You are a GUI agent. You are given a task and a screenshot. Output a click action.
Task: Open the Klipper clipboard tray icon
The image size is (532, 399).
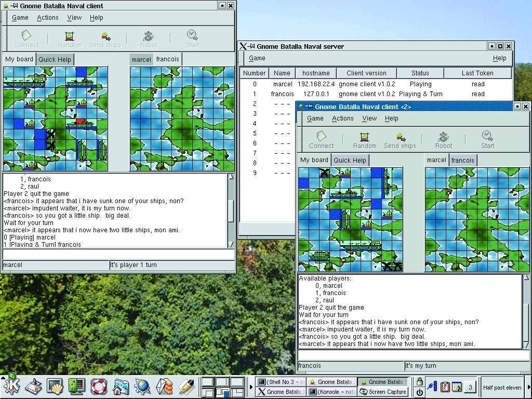pos(445,387)
